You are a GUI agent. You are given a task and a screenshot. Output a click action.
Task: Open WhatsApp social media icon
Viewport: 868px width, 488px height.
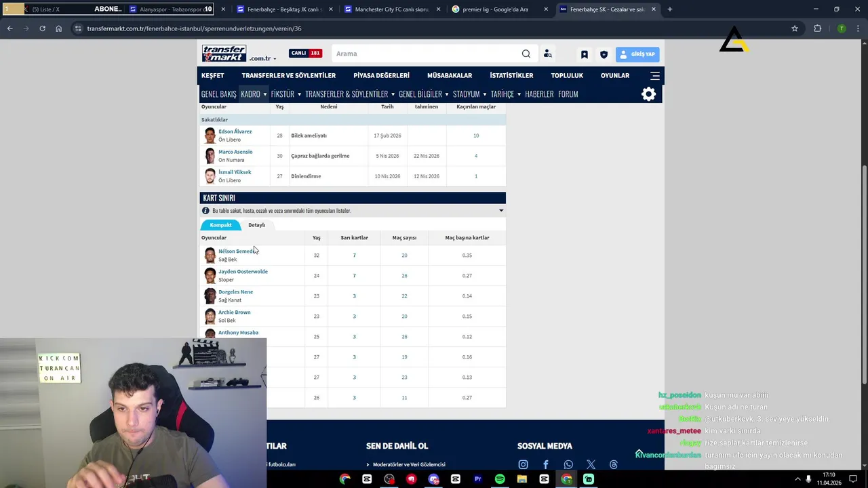pos(568,464)
